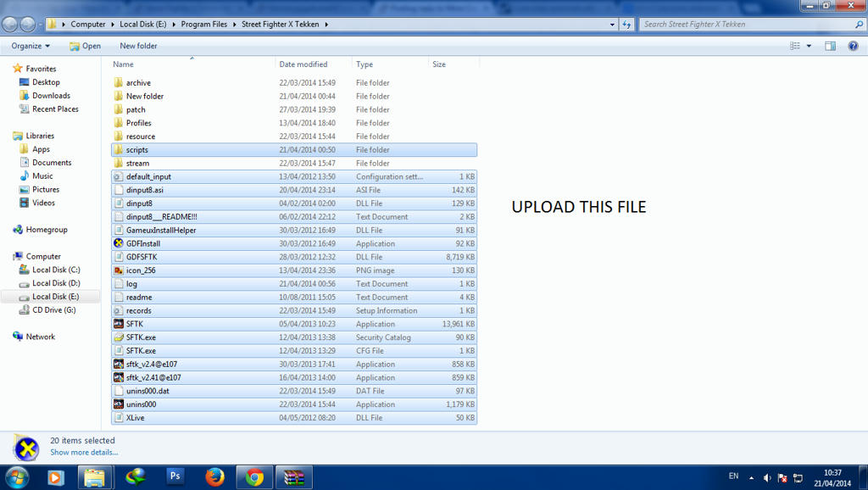Image resolution: width=868 pixels, height=490 pixels.
Task: Select the sftk_v2.4@e107 application icon
Action: [x=118, y=364]
